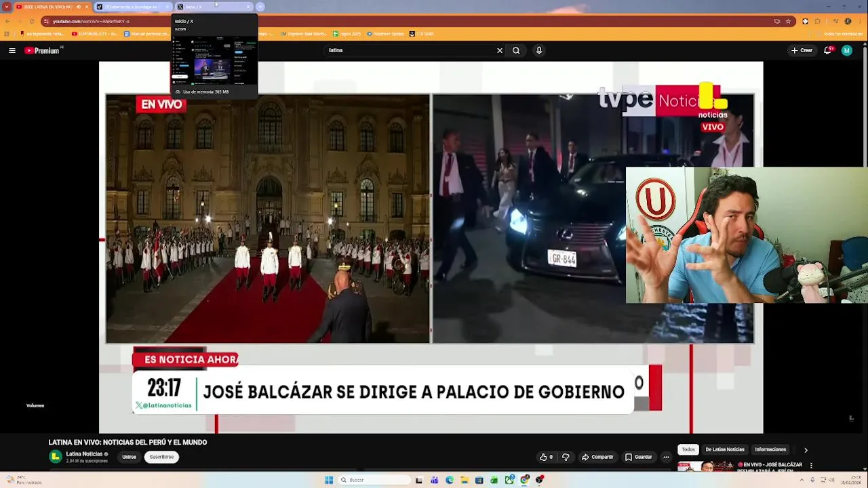Open File Explorer from taskbar
This screenshot has height=488, width=868.
[465, 480]
